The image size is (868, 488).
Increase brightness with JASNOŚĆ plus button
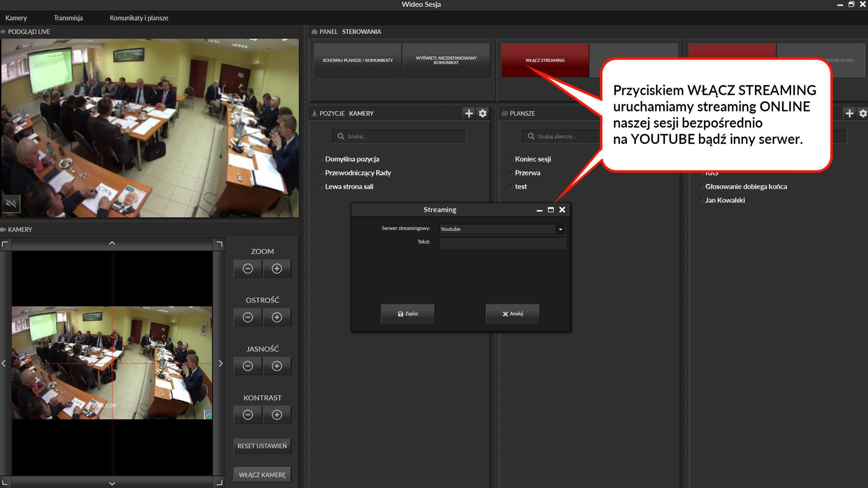pyautogui.click(x=277, y=366)
